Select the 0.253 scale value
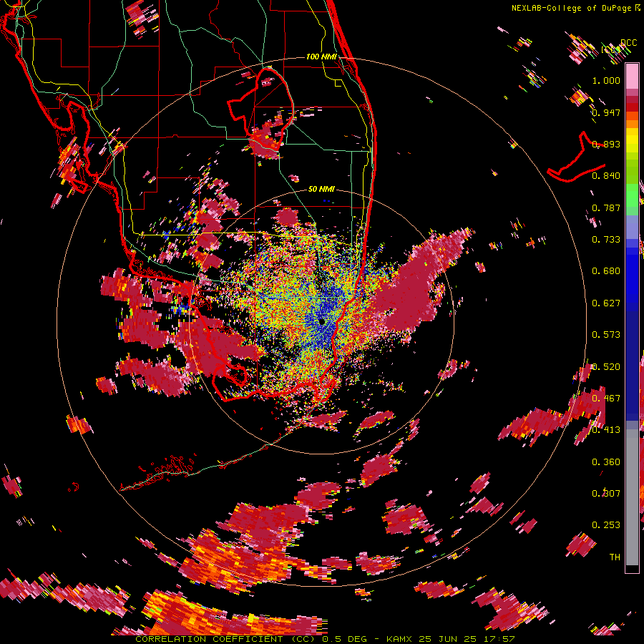 [x=606, y=525]
